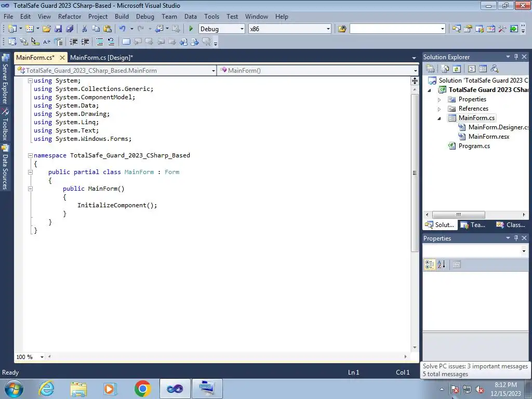
Task: Click the Undo arrow icon
Action: coord(123,29)
